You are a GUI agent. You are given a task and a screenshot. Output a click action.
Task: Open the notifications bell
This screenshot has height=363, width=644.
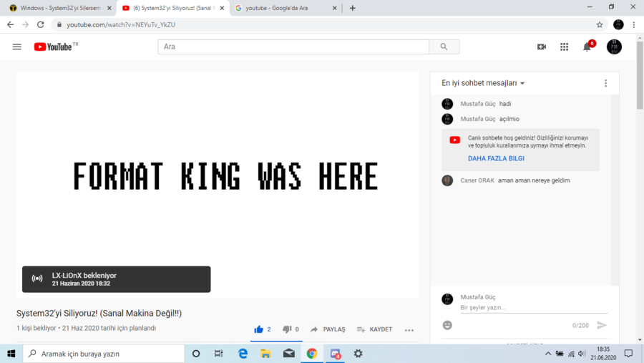tap(587, 47)
